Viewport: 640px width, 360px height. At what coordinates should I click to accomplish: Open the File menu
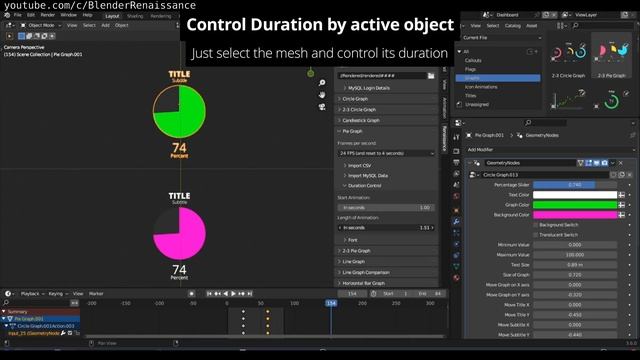18,15
